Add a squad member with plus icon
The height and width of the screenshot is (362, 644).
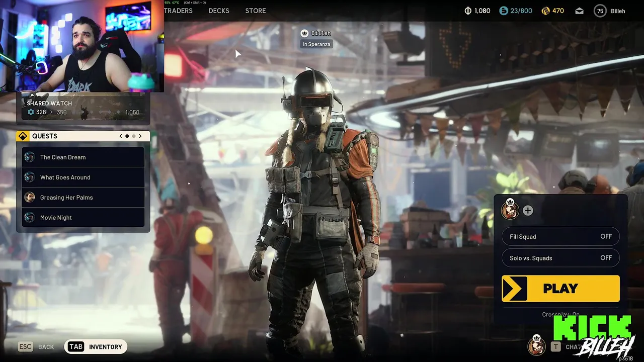click(x=528, y=211)
